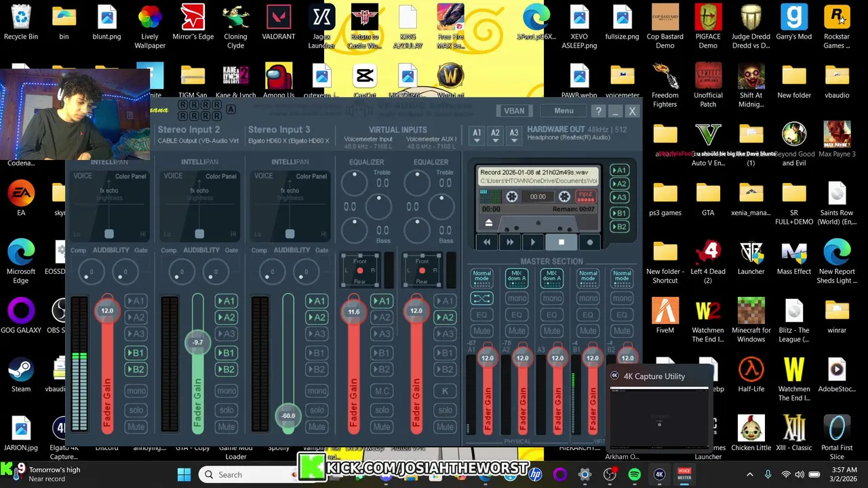The height and width of the screenshot is (488, 868).
Task: Open the 4K Capture Utility preview thumbnail
Action: [659, 418]
